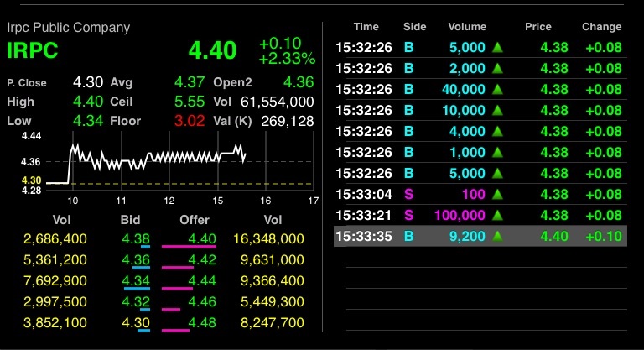644x350 pixels.
Task: Click offer volume 9,366,400
Action: coord(273,281)
